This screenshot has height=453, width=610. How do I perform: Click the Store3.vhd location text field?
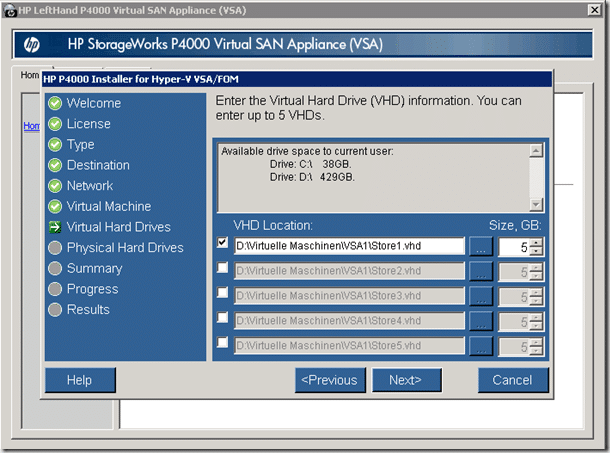pyautogui.click(x=349, y=296)
